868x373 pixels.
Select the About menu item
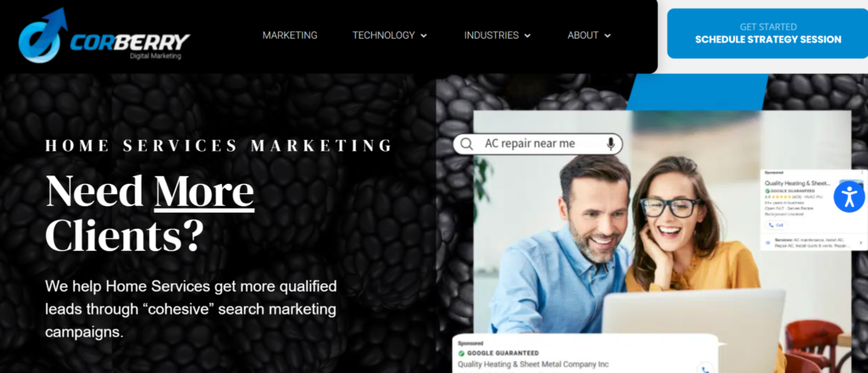(x=583, y=36)
